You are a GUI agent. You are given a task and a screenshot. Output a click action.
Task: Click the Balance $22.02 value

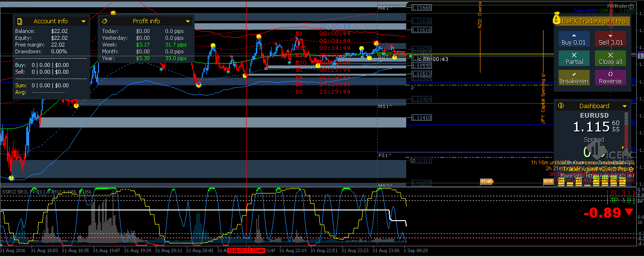[59, 31]
